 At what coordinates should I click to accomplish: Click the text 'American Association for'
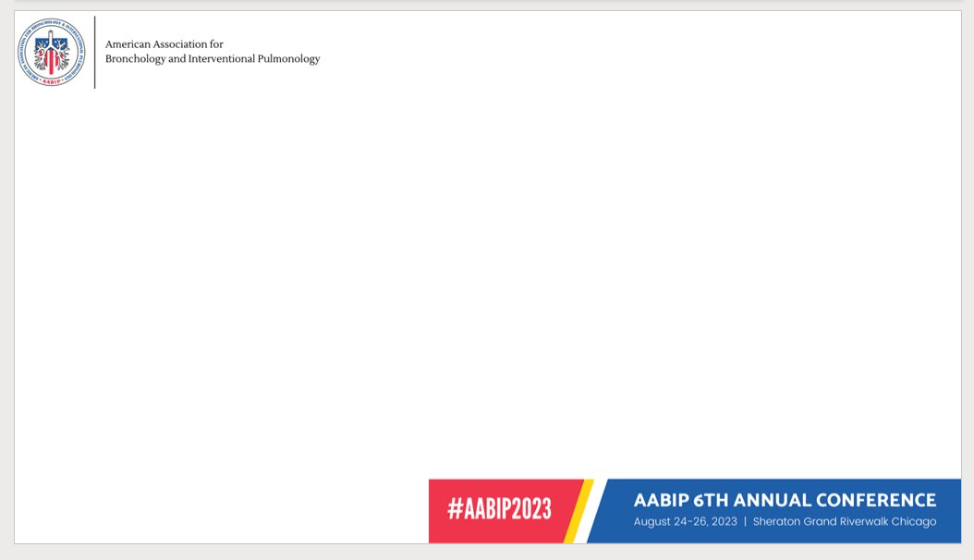click(164, 43)
